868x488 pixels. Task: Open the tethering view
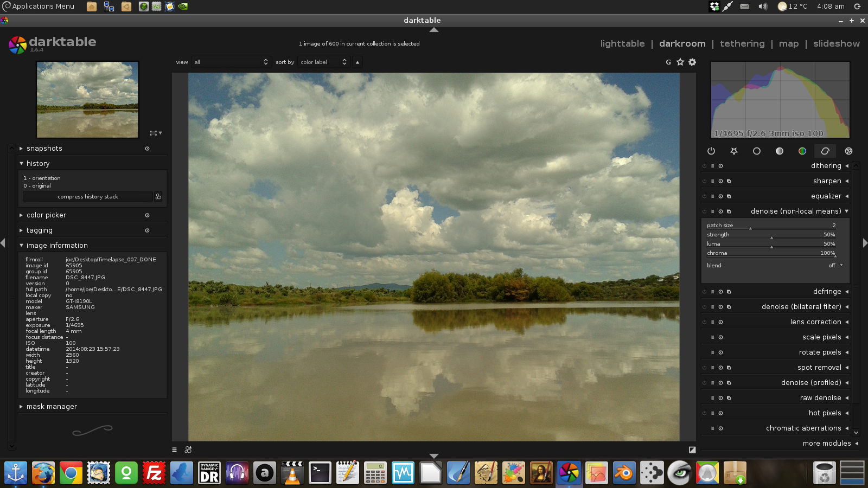[742, 44]
